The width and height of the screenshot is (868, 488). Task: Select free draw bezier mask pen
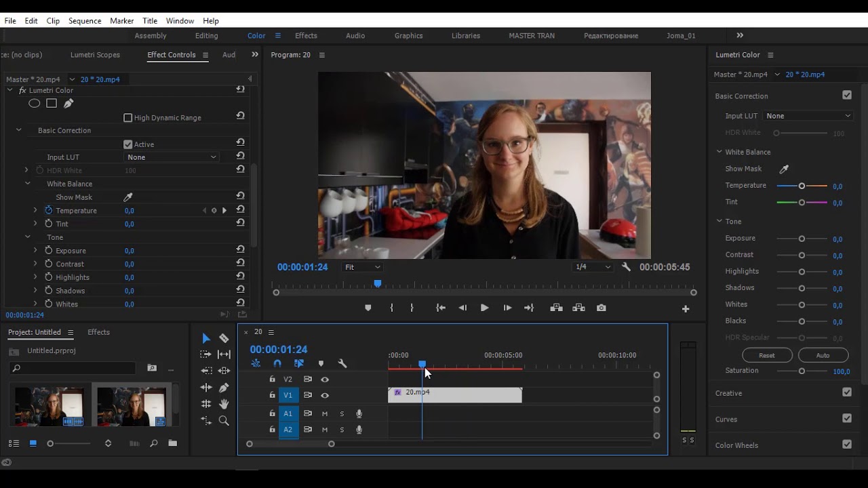68,104
